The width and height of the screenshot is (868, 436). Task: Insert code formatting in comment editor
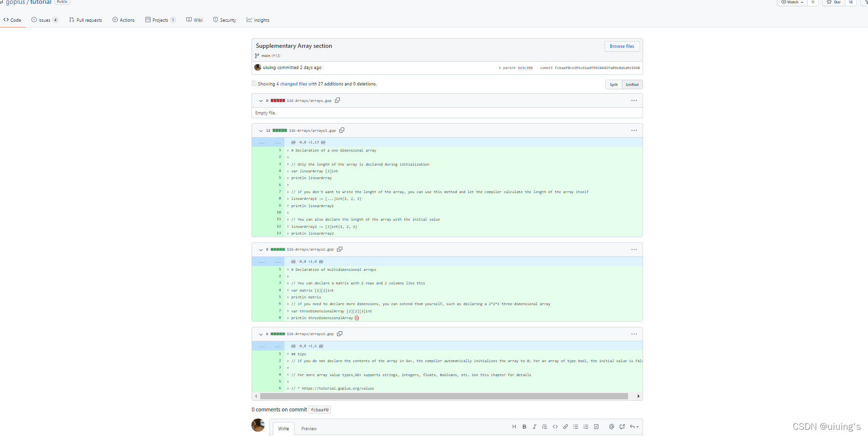[555, 427]
